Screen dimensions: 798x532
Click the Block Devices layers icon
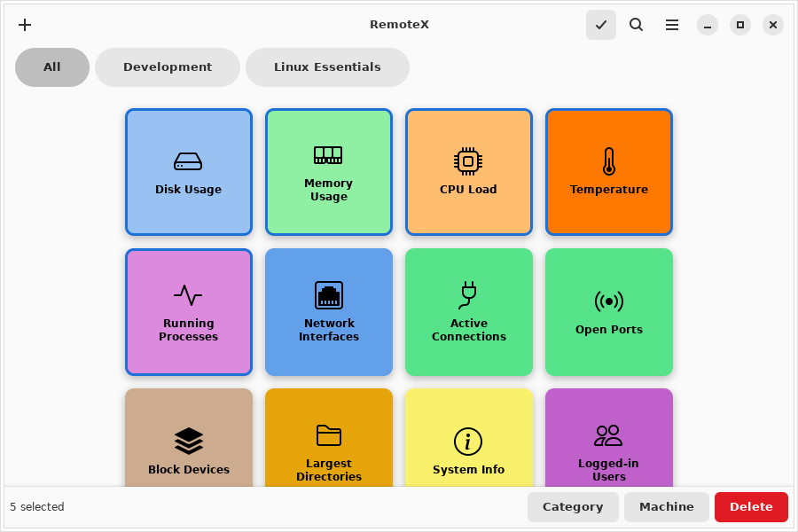(x=188, y=441)
